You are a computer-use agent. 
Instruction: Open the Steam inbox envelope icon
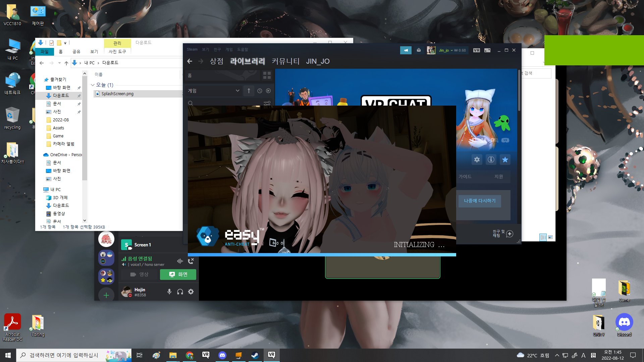coord(419,50)
